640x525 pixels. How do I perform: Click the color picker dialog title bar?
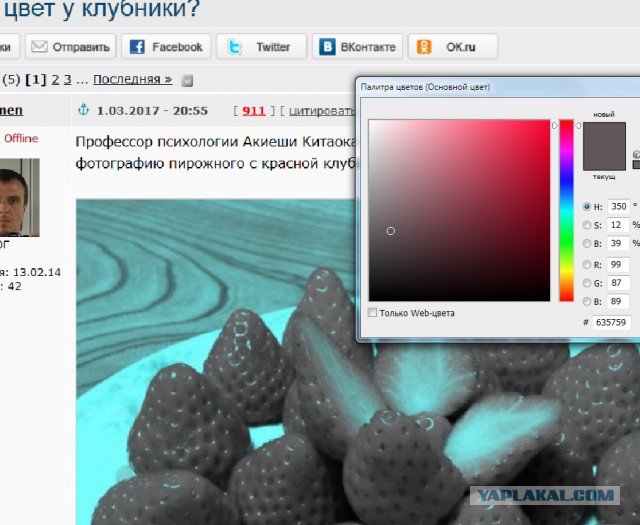(x=499, y=87)
